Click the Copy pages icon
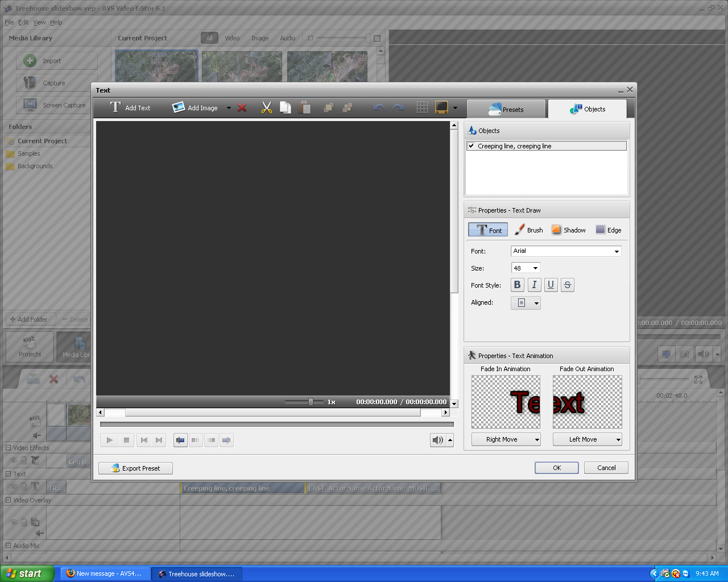The height and width of the screenshot is (582, 728). point(286,107)
